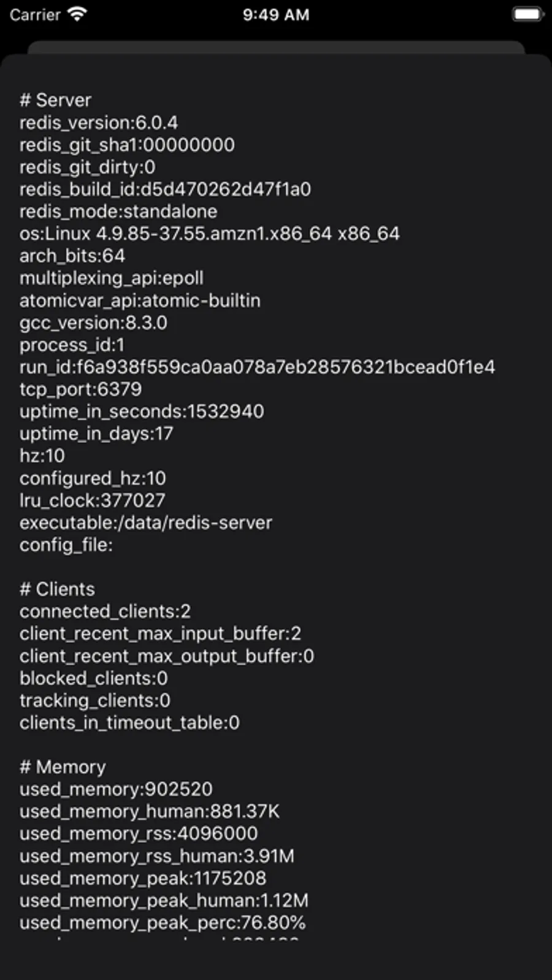Tap the executable:/data/redis-server line
The height and width of the screenshot is (980, 552).
click(x=145, y=523)
